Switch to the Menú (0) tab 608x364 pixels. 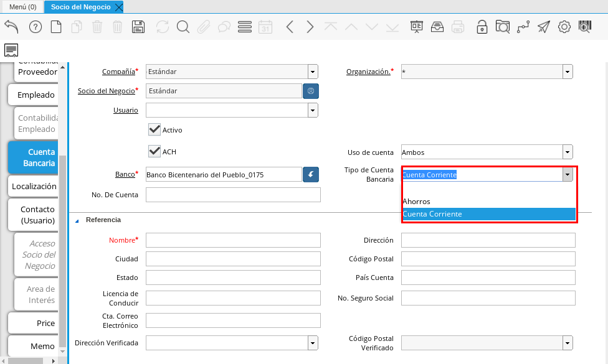[22, 7]
